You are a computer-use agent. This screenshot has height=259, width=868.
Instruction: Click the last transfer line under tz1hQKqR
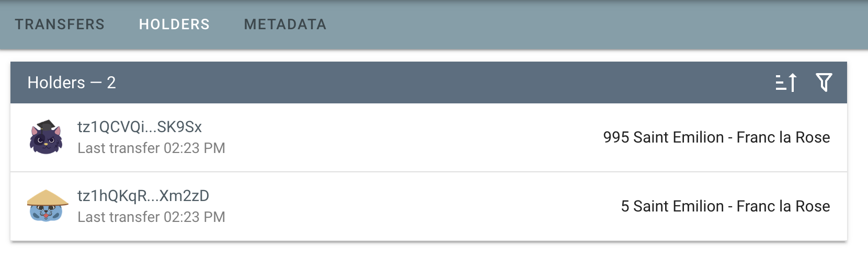(x=151, y=217)
